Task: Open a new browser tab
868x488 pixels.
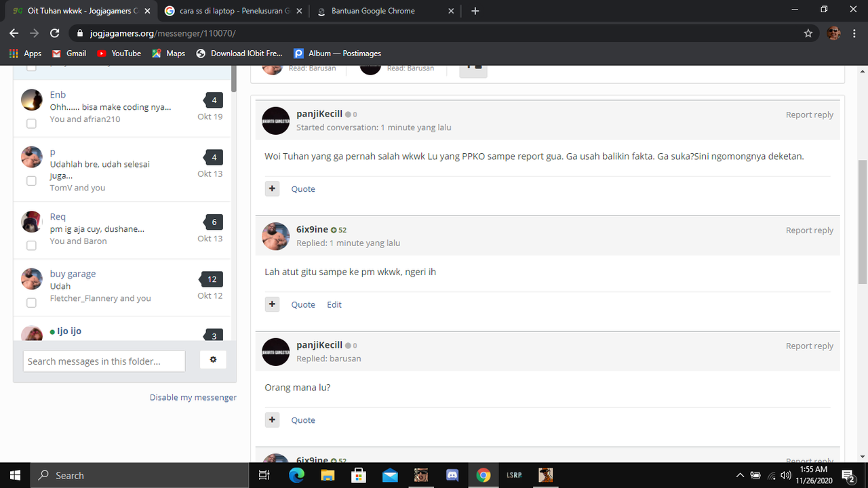Action: [x=475, y=11]
